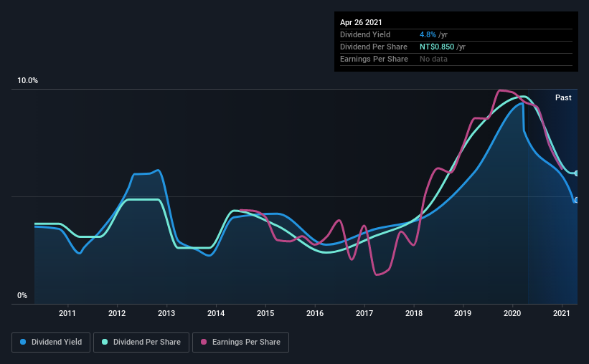Select the 2018 x-axis label

click(x=413, y=313)
